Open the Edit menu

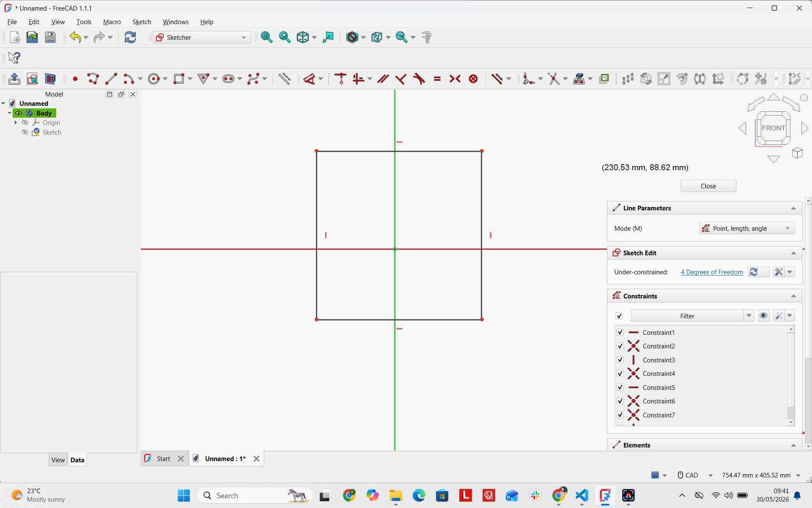pos(34,22)
